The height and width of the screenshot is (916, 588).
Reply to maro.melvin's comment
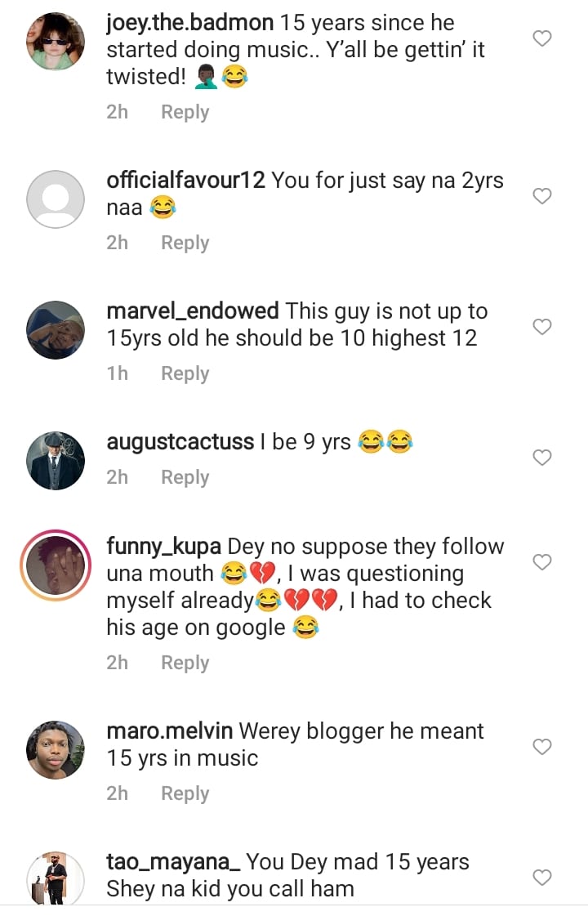(x=185, y=793)
